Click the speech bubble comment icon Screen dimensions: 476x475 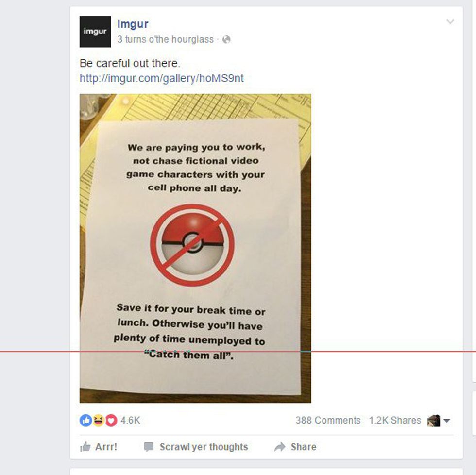tap(149, 447)
